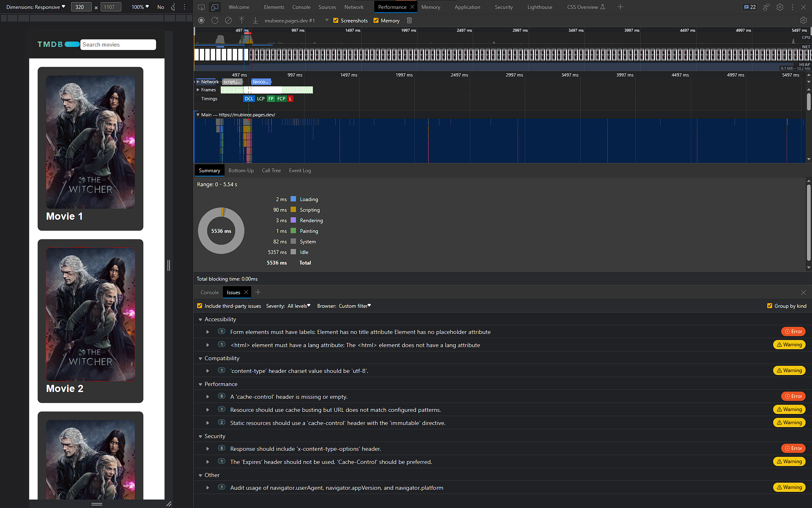Click the reload and record icon
Image resolution: width=812 pixels, height=508 pixels.
215,20
